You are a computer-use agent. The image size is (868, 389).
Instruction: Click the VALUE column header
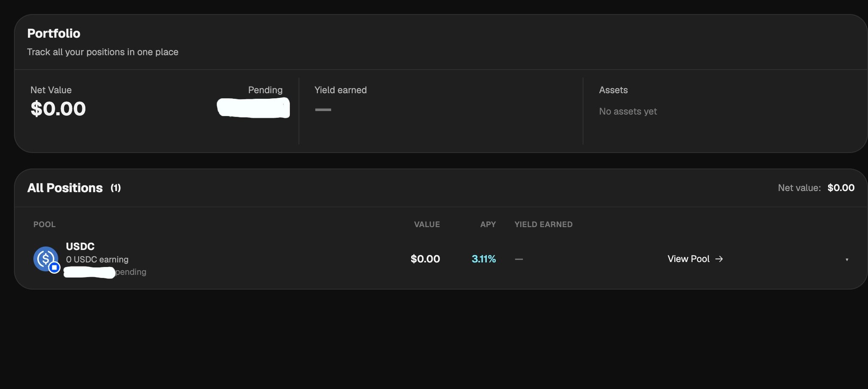[x=427, y=224]
